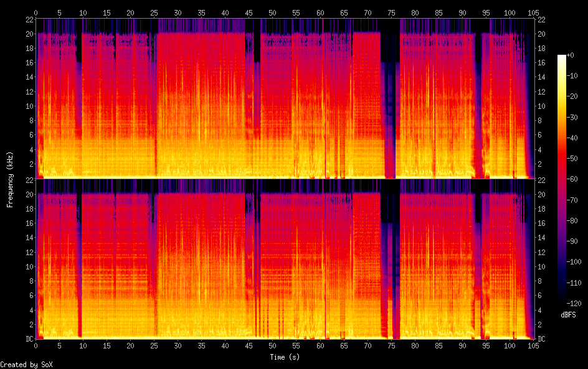Click "50" on the time axis below the spectrograms
This screenshot has width=588, height=369.
[273, 346]
